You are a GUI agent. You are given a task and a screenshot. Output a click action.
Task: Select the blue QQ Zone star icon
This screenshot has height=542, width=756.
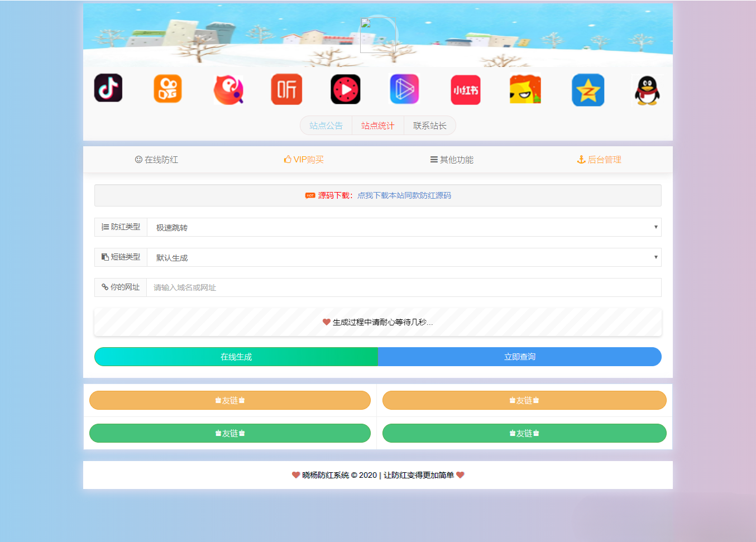click(x=587, y=89)
